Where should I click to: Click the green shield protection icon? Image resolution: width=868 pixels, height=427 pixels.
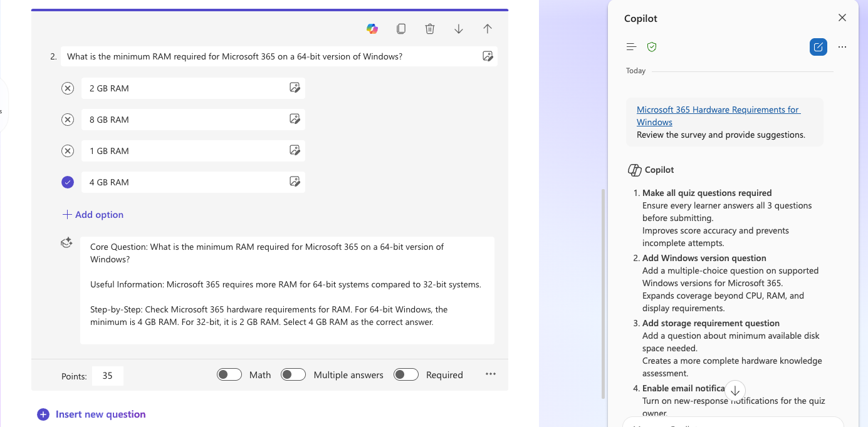[x=652, y=47]
